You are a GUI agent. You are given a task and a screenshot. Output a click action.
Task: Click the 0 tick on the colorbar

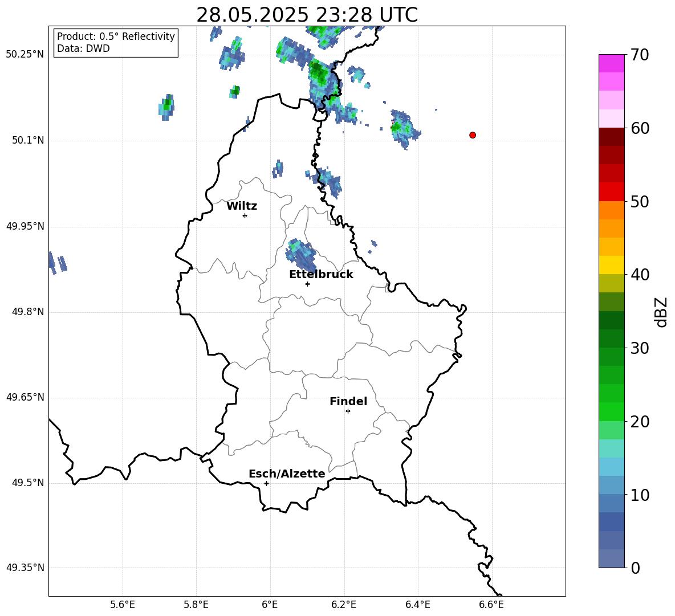(635, 568)
